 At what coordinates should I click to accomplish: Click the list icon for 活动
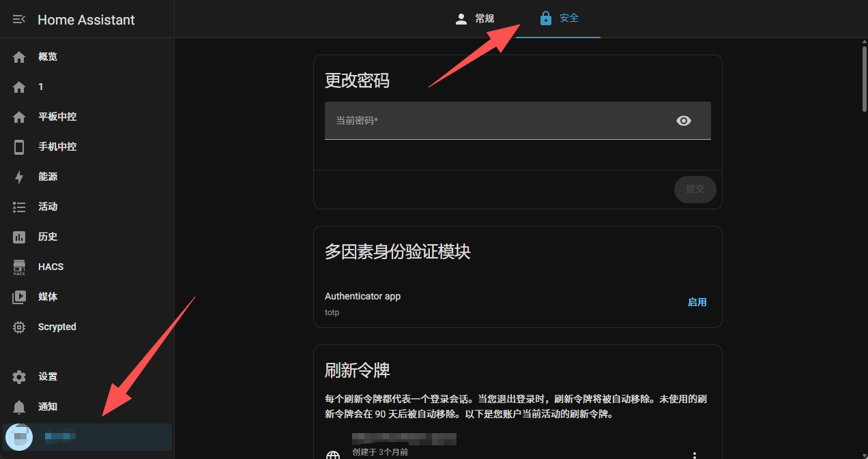click(x=19, y=207)
